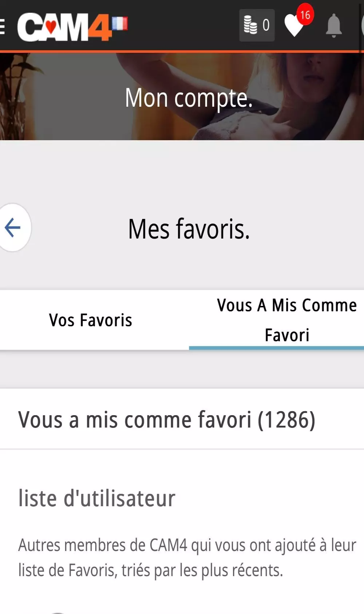Click the CAM4 logo
Screen dimensions: 364x614
(x=64, y=27)
